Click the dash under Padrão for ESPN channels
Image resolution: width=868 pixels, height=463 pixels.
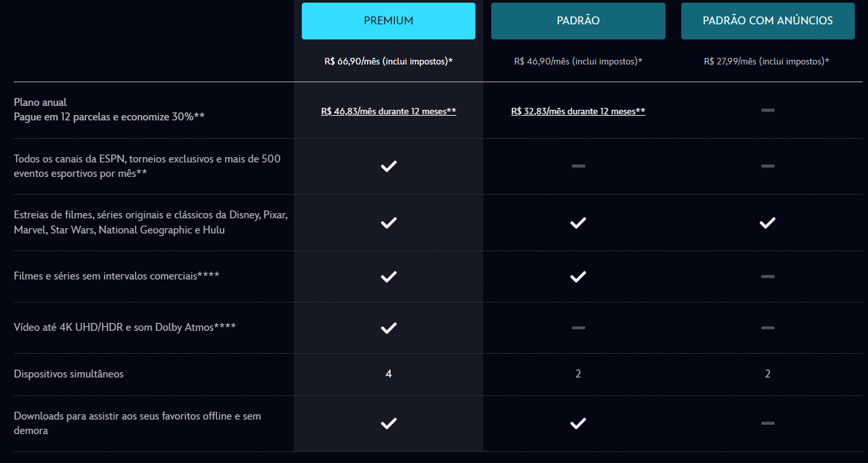coord(577,166)
